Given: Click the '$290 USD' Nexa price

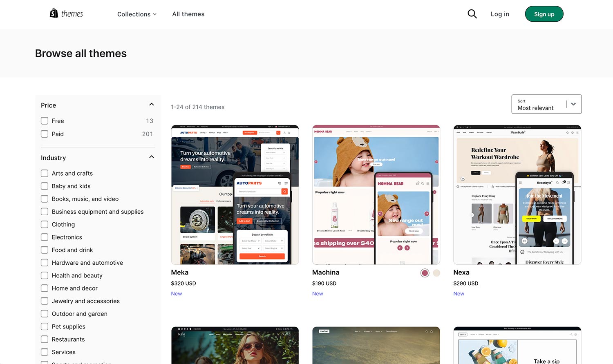Looking at the screenshot, I should pyautogui.click(x=466, y=284).
